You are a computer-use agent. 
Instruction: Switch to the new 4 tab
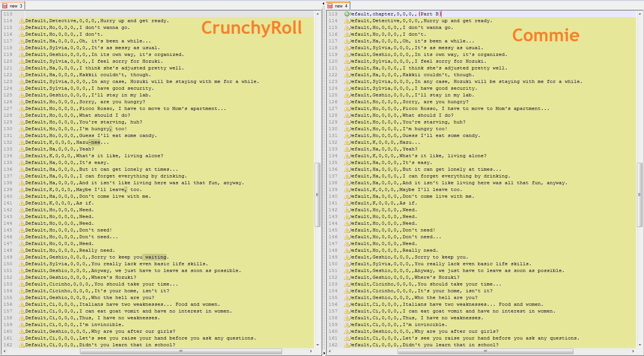(338, 6)
